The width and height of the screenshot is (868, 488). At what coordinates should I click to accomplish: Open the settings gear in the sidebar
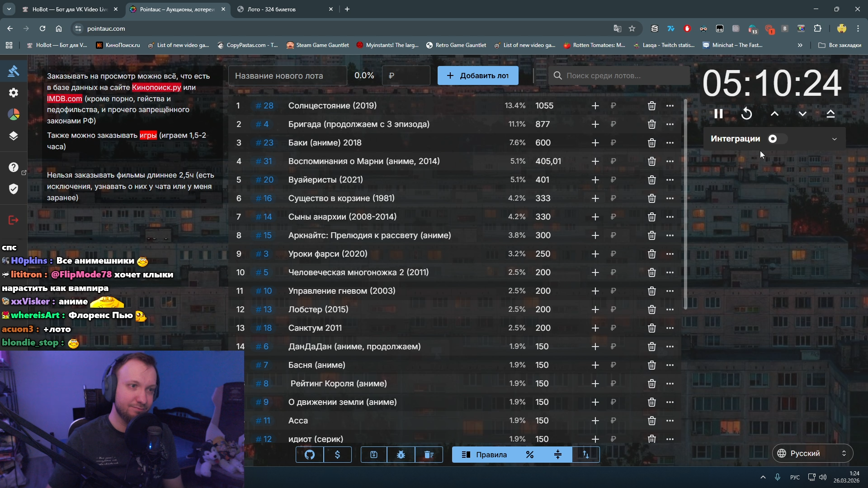pyautogui.click(x=14, y=93)
